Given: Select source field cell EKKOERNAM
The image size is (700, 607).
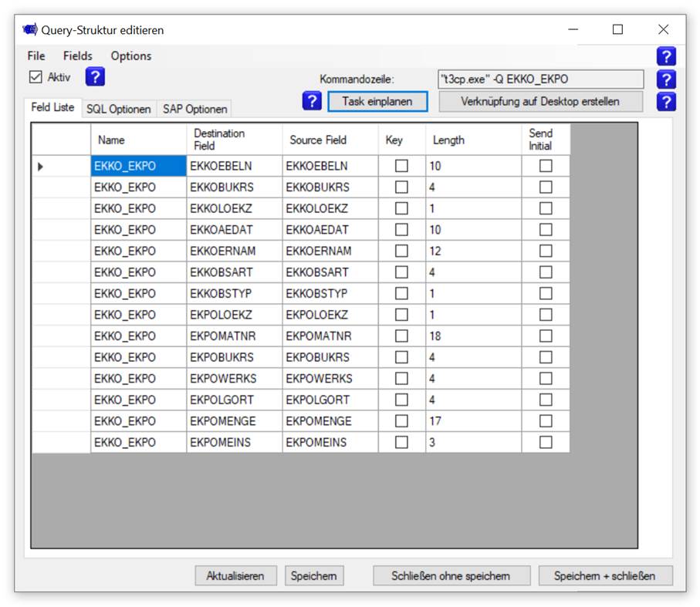Looking at the screenshot, I should (330, 251).
